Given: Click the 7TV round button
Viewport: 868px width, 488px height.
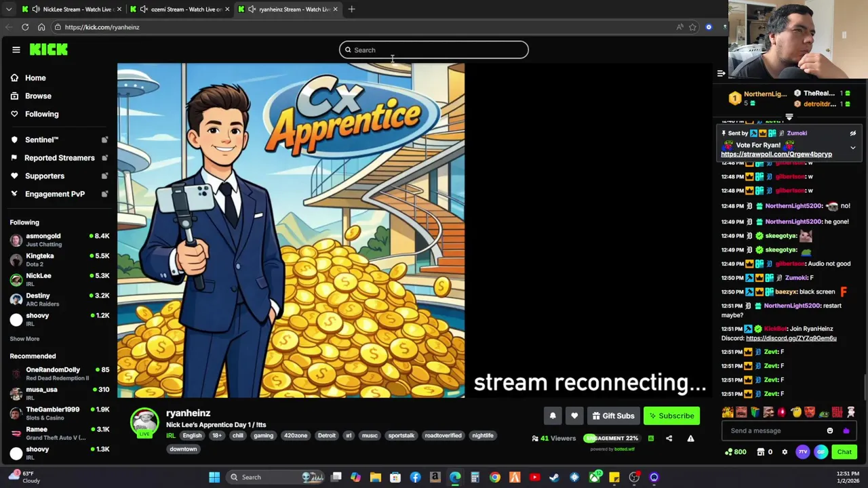Looking at the screenshot, I should [x=803, y=452].
